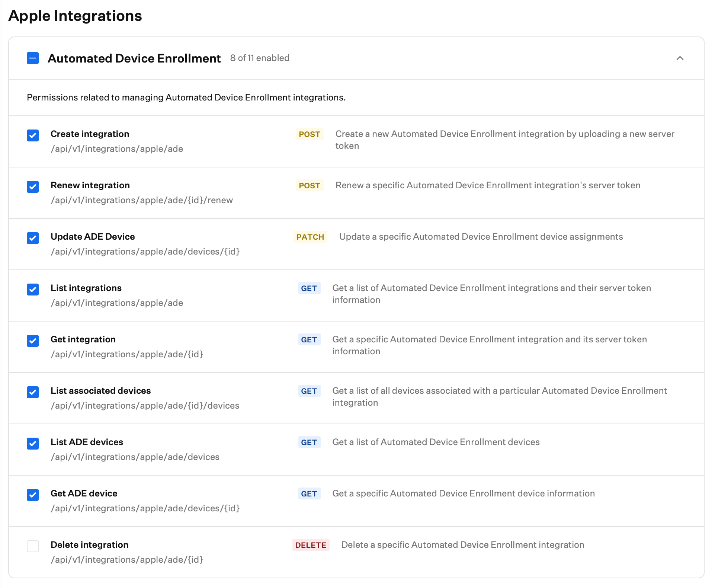Click the endpoint path under Get ADE device
The width and height of the screenshot is (715, 588).
(x=145, y=508)
